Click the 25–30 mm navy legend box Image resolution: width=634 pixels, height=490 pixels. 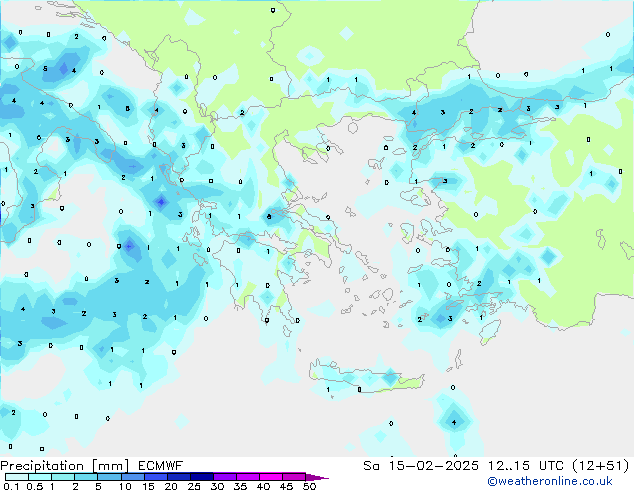202,477
